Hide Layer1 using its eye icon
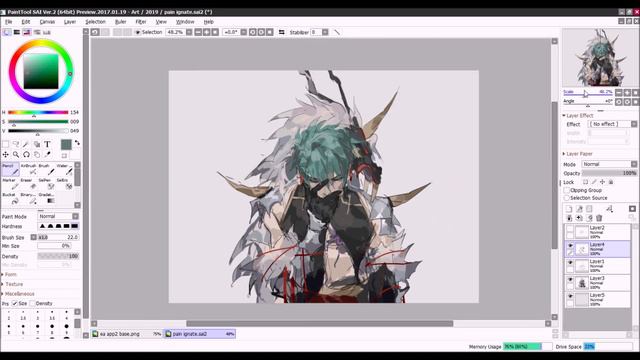Image resolution: width=640 pixels, height=360 pixels. coord(570,263)
